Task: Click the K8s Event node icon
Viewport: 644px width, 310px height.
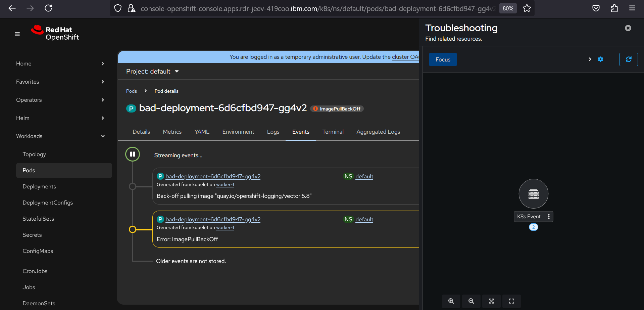Action: [x=533, y=194]
